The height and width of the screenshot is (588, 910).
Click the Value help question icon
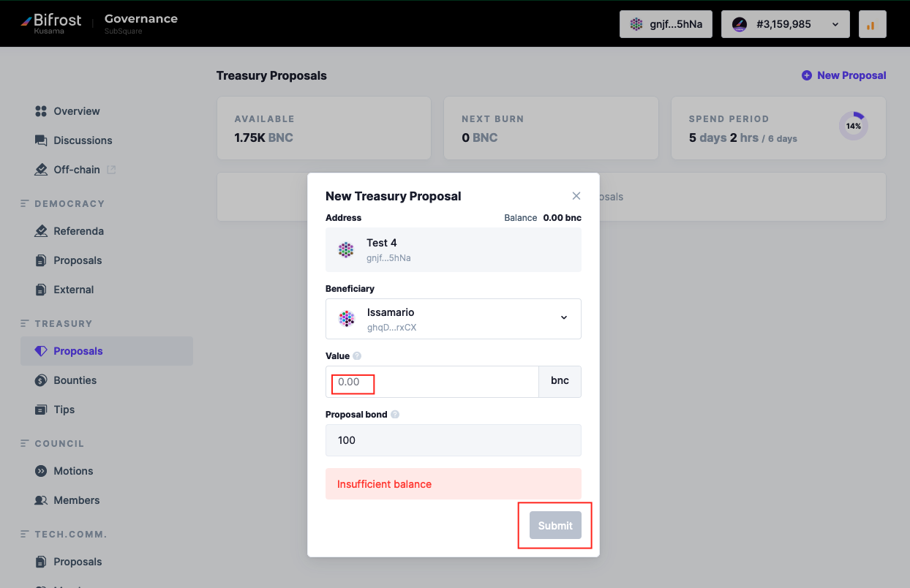[357, 356]
